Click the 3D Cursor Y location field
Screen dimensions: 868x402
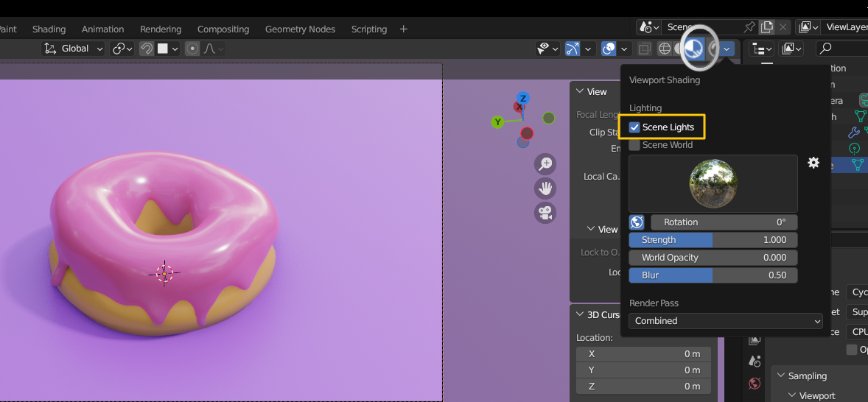point(643,370)
